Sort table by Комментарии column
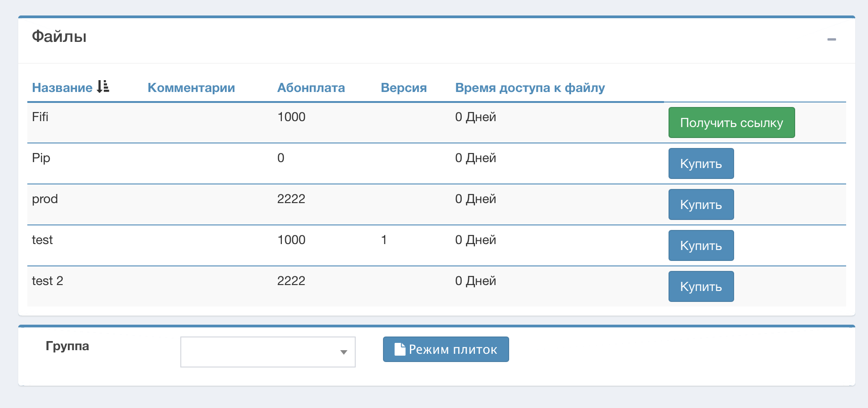 click(x=191, y=88)
